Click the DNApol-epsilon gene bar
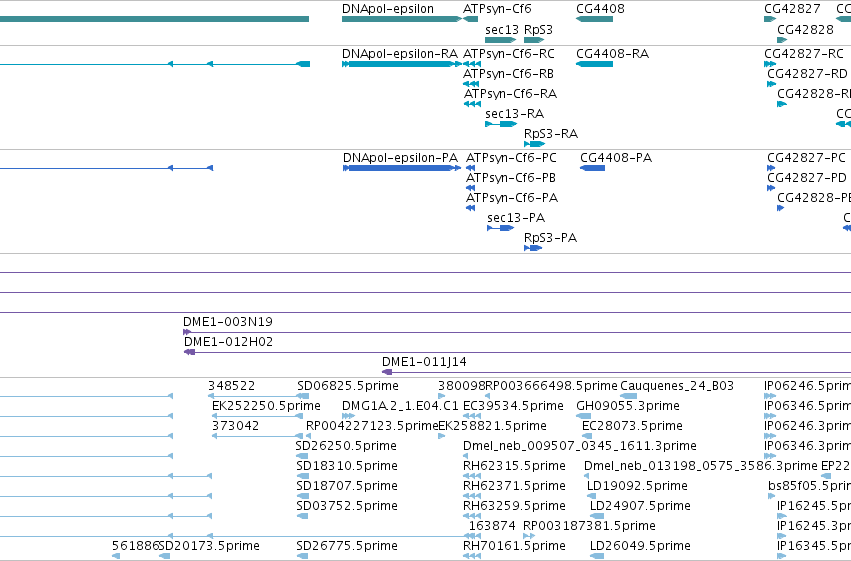 402,19
